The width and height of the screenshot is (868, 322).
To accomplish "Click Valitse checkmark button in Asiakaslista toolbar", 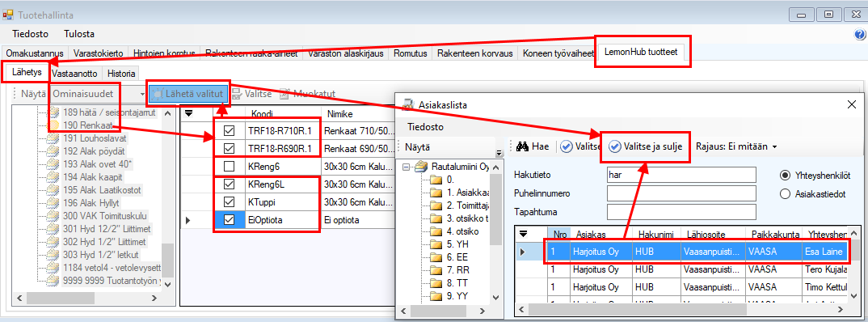I will [580, 146].
